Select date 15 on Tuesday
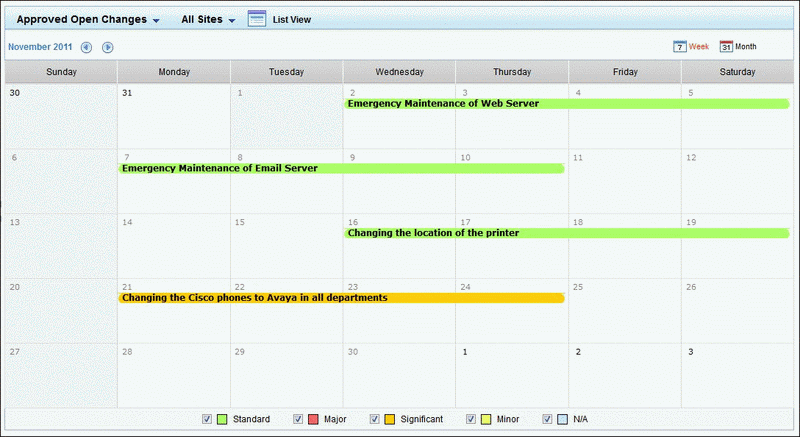The image size is (800, 437). tap(240, 222)
